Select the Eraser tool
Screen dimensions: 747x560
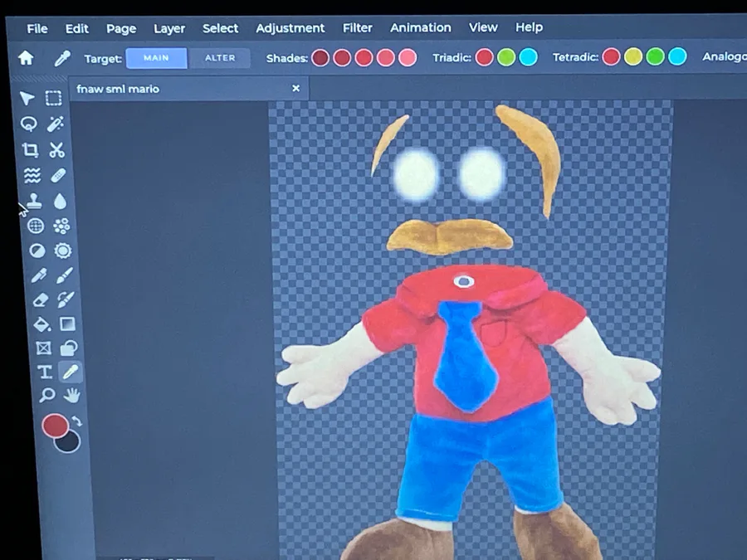tap(41, 299)
